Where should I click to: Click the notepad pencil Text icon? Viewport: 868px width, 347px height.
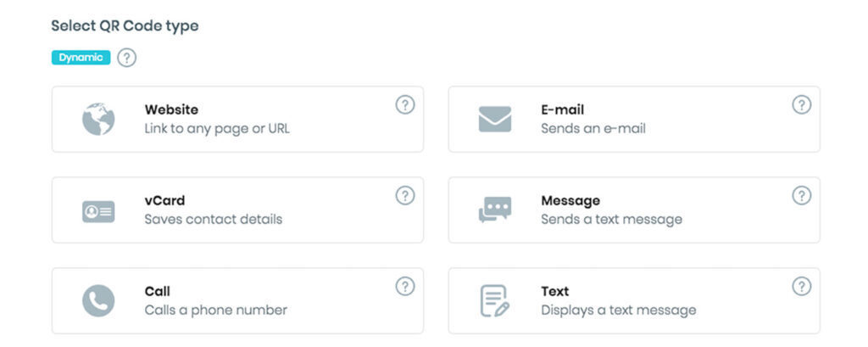494,301
